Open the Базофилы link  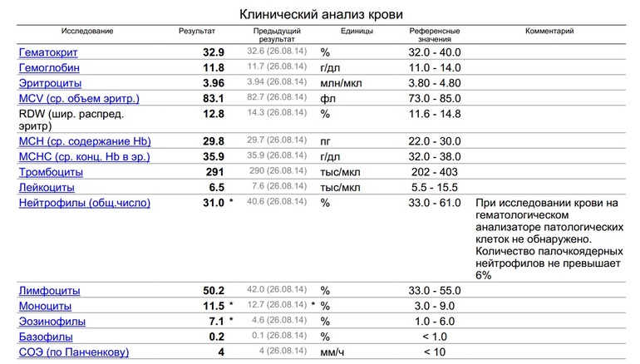pos(46,337)
